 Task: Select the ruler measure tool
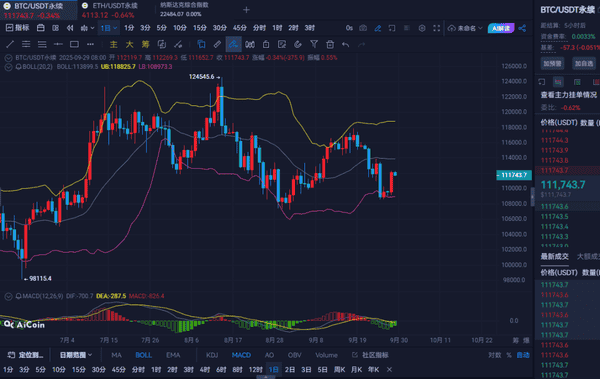point(217,44)
